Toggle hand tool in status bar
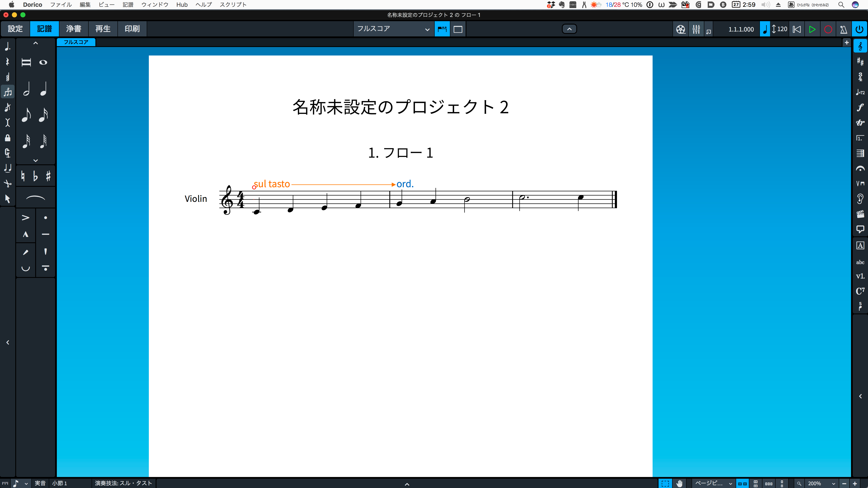This screenshot has width=868, height=488. click(x=679, y=483)
